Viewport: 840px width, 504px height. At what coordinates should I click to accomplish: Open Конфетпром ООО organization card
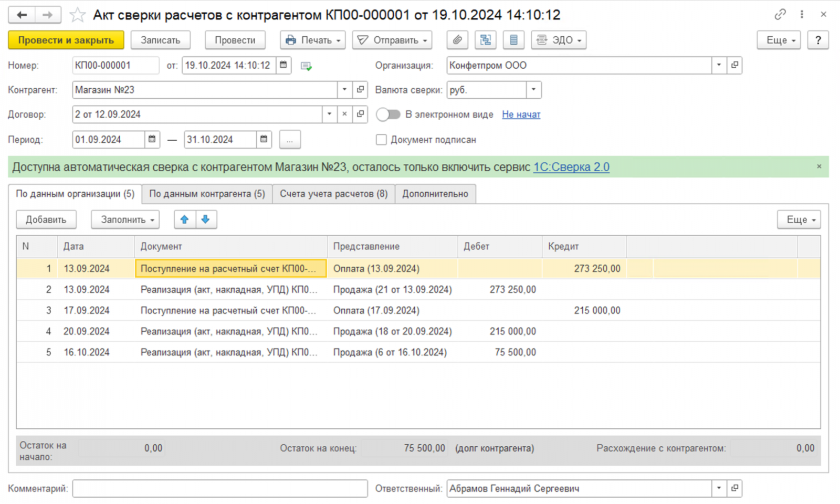(x=734, y=65)
